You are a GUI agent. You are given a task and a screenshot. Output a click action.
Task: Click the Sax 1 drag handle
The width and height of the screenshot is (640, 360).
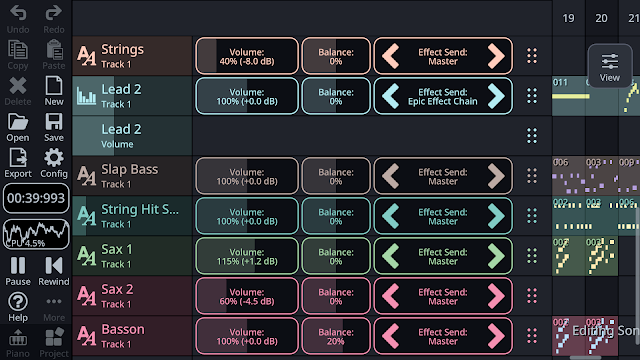click(x=532, y=256)
